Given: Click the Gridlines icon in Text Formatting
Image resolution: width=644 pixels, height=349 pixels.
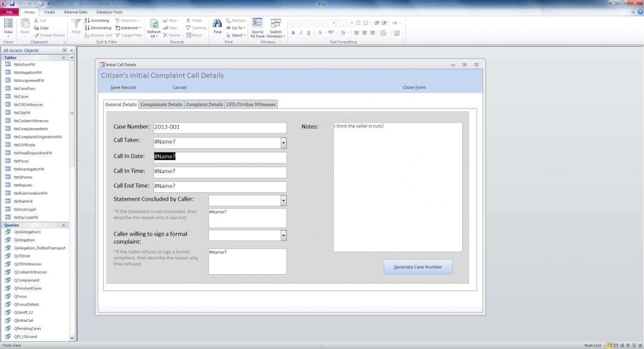Looking at the screenshot, I should click(384, 33).
